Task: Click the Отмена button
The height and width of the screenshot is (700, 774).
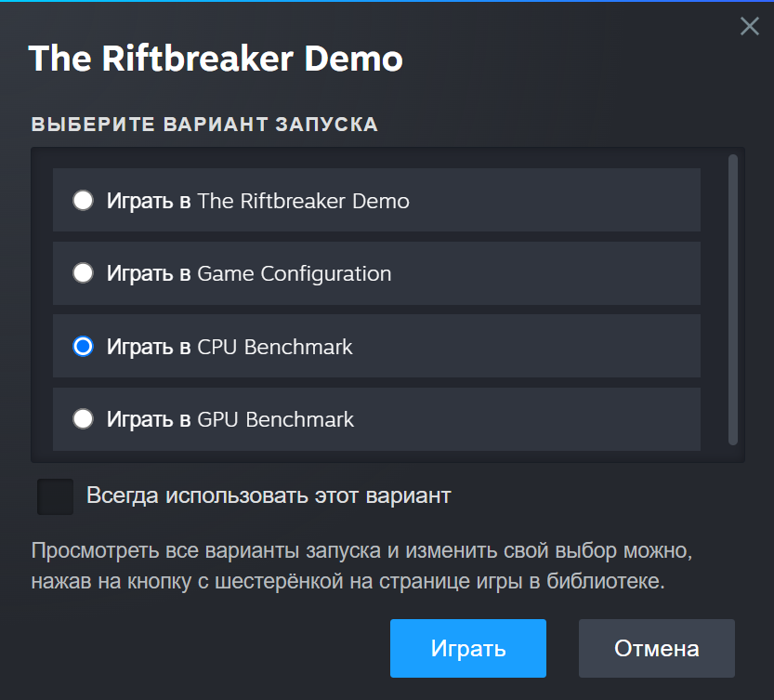Action: [657, 648]
